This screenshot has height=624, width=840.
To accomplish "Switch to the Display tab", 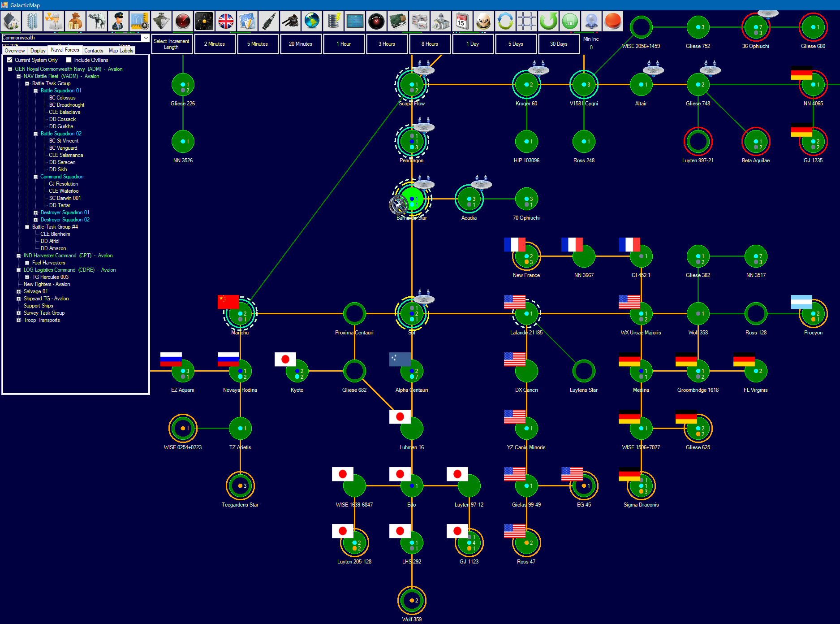I will point(38,51).
